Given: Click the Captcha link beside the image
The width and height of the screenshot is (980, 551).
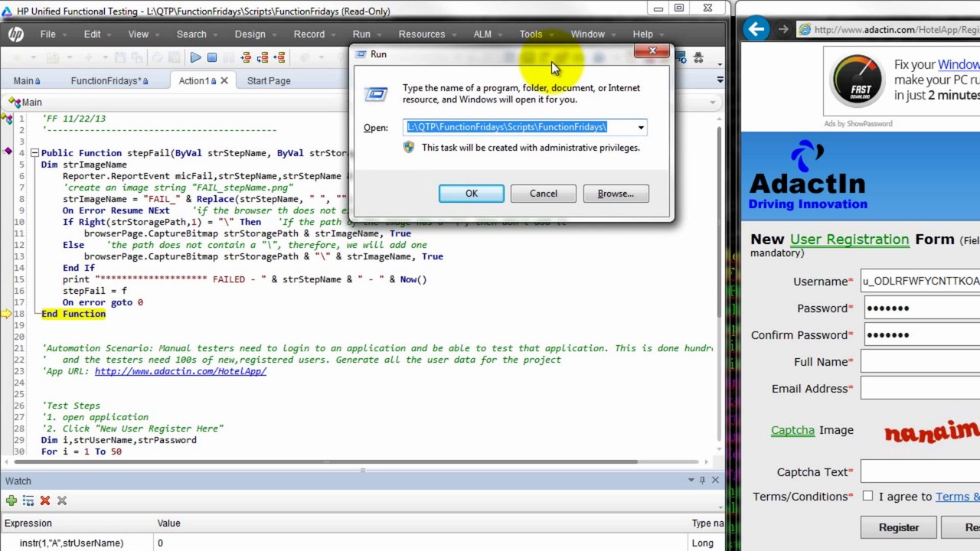Looking at the screenshot, I should click(792, 430).
